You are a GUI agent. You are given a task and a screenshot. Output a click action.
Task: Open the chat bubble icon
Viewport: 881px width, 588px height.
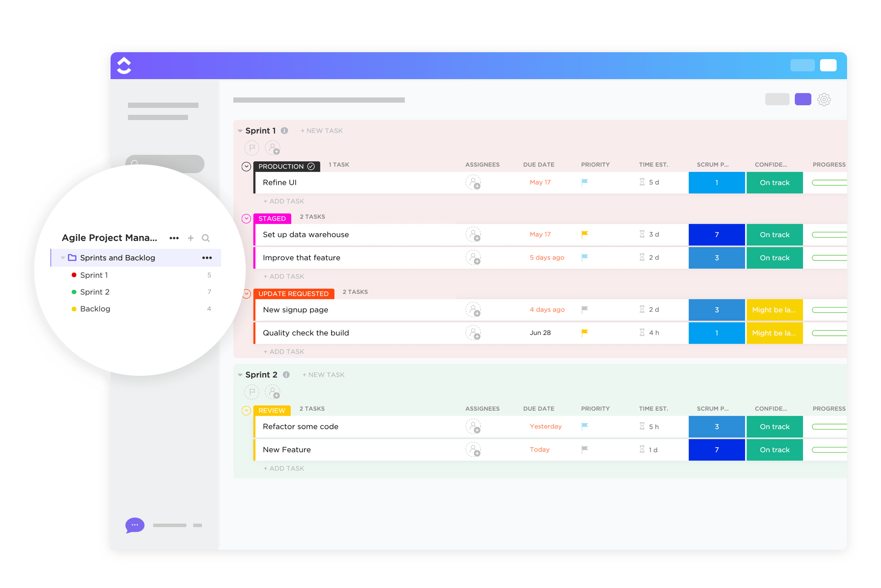tap(135, 525)
